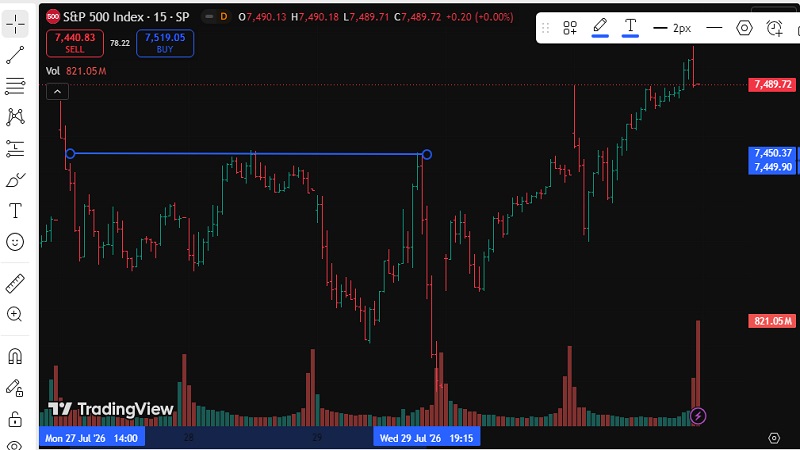
Task: Open drawing settings hexagon icon
Action: [x=744, y=28]
